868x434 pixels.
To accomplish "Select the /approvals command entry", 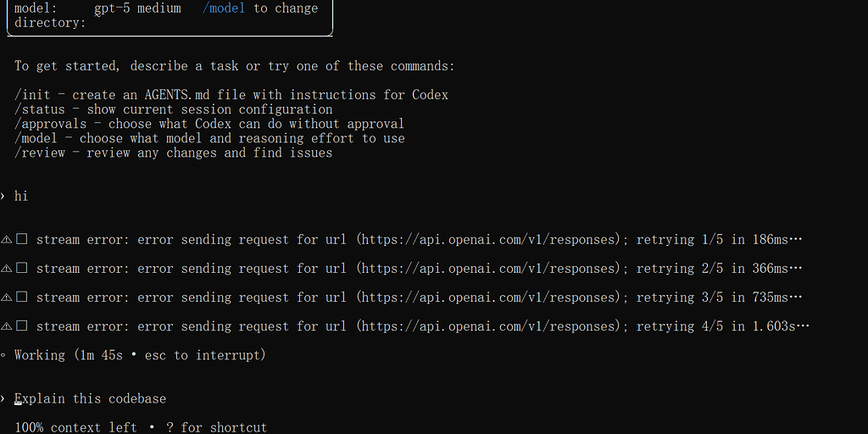I will (209, 124).
